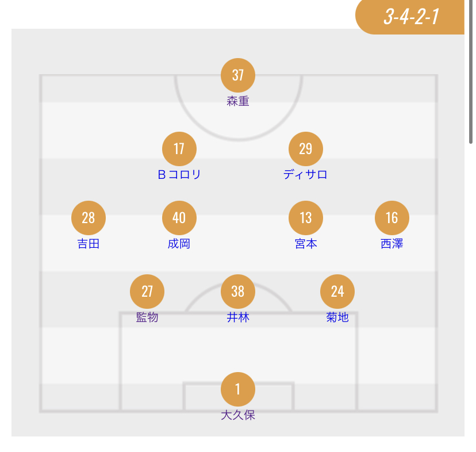The image size is (476, 452).
Task: Click the 3-4-2-1 formation label
Action: pos(411,17)
